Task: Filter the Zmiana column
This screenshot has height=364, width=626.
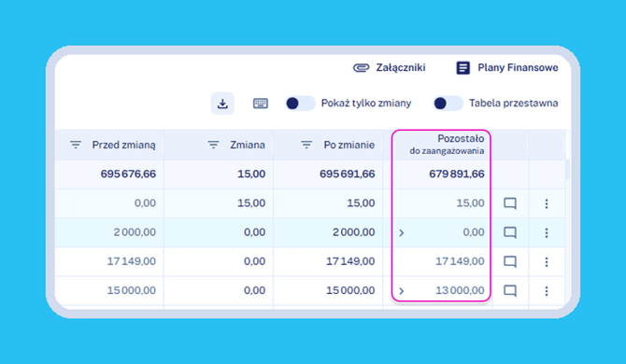Action: (214, 145)
